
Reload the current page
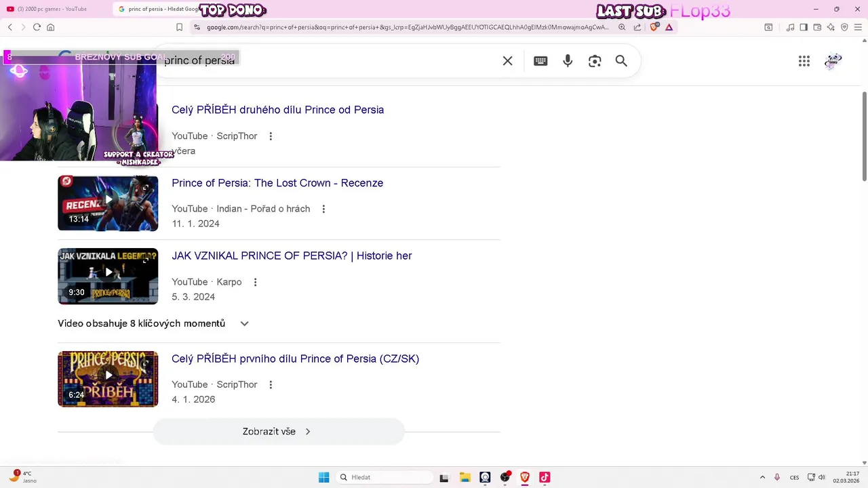[37, 27]
